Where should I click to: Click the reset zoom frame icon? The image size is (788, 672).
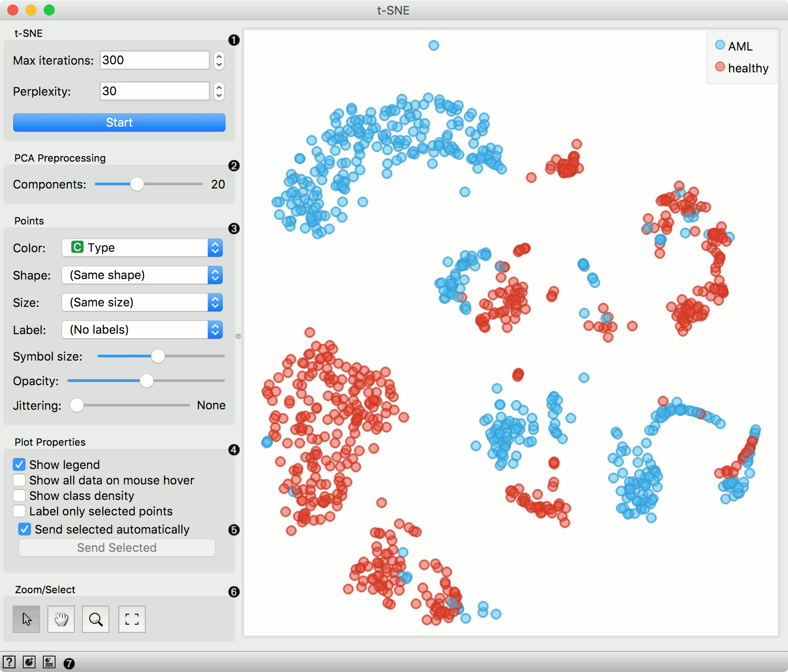(x=132, y=619)
